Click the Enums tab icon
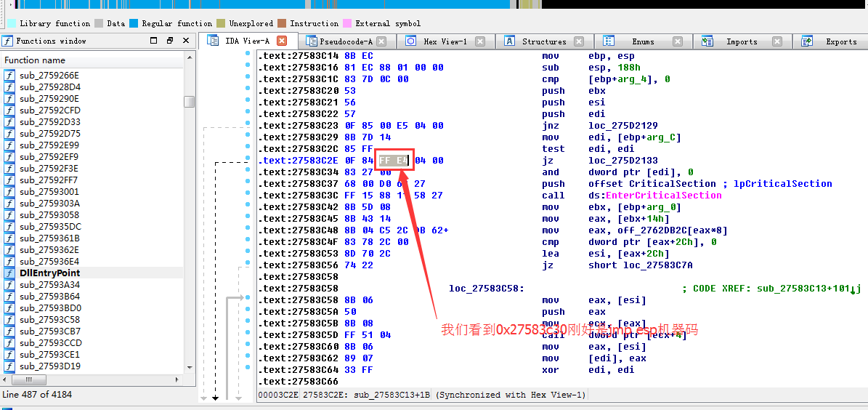This screenshot has height=410, width=868. [609, 41]
